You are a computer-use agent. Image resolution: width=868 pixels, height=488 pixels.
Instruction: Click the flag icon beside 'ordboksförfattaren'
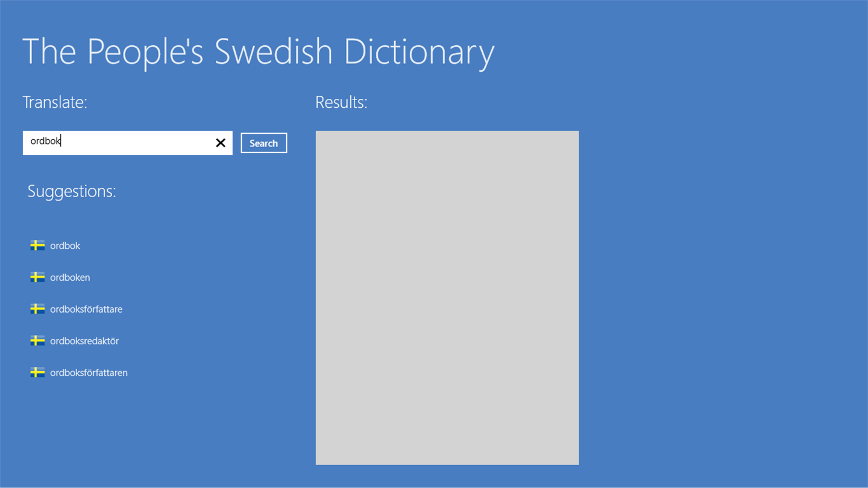pyautogui.click(x=37, y=373)
